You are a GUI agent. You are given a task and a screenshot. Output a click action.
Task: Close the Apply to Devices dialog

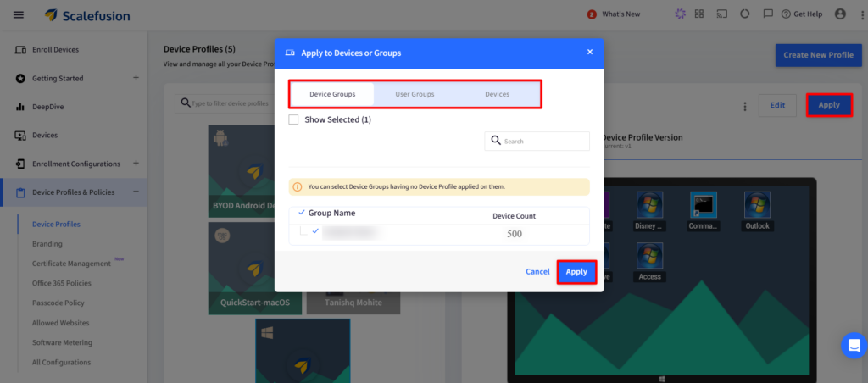[x=590, y=52]
